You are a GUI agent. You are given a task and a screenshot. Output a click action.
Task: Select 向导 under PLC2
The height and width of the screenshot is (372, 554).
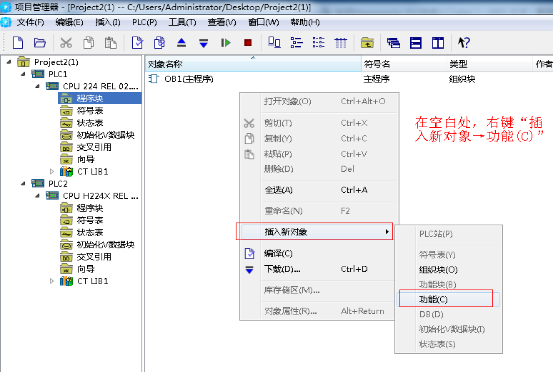pyautogui.click(x=86, y=269)
